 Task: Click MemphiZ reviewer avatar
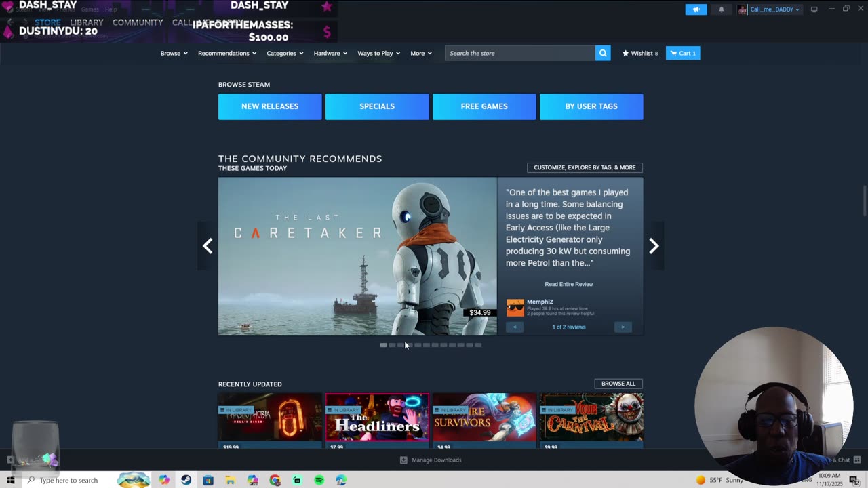click(x=515, y=308)
